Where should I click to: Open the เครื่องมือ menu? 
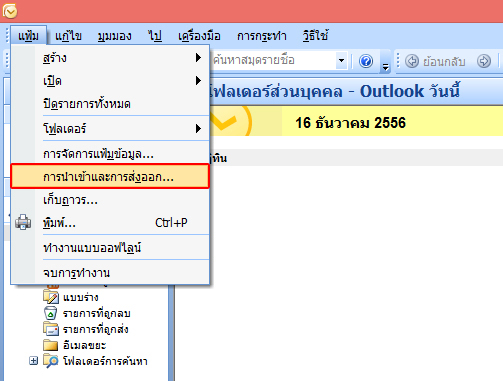(199, 36)
